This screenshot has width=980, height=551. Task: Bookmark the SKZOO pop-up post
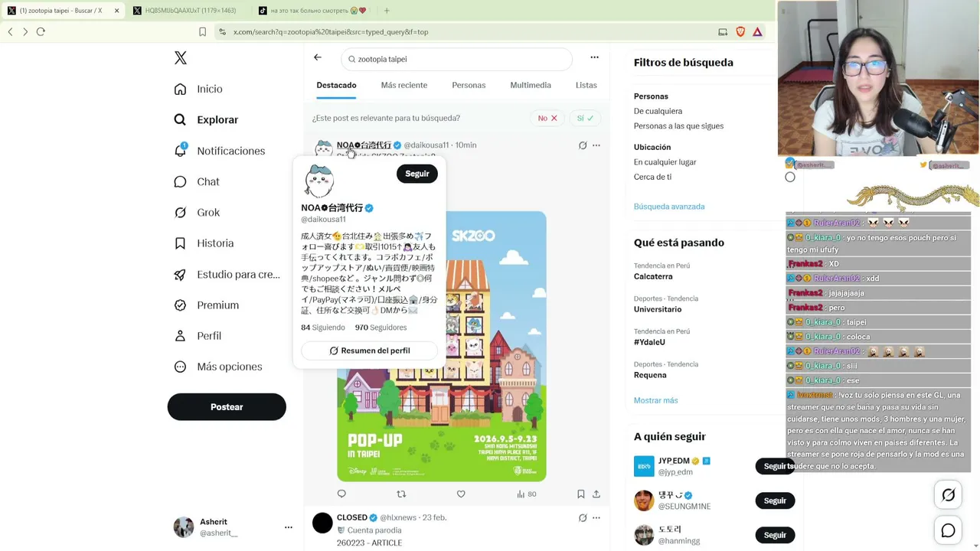[581, 494]
